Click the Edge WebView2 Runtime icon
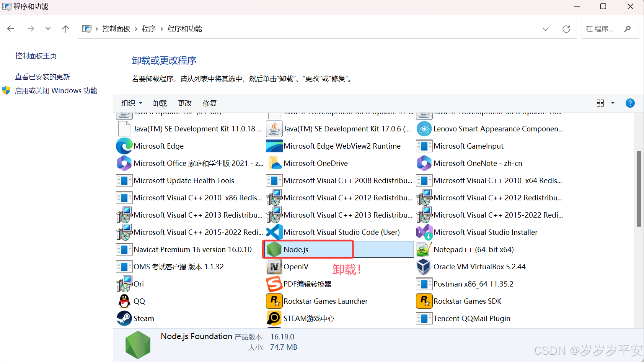The image size is (644, 362). tap(274, 146)
